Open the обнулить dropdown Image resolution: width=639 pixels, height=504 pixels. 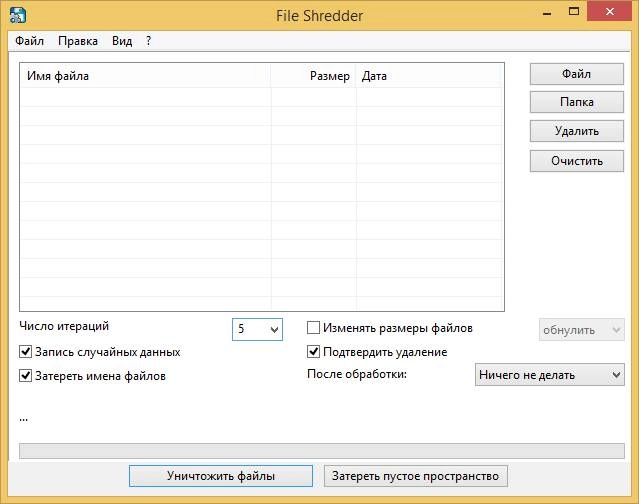tap(582, 330)
